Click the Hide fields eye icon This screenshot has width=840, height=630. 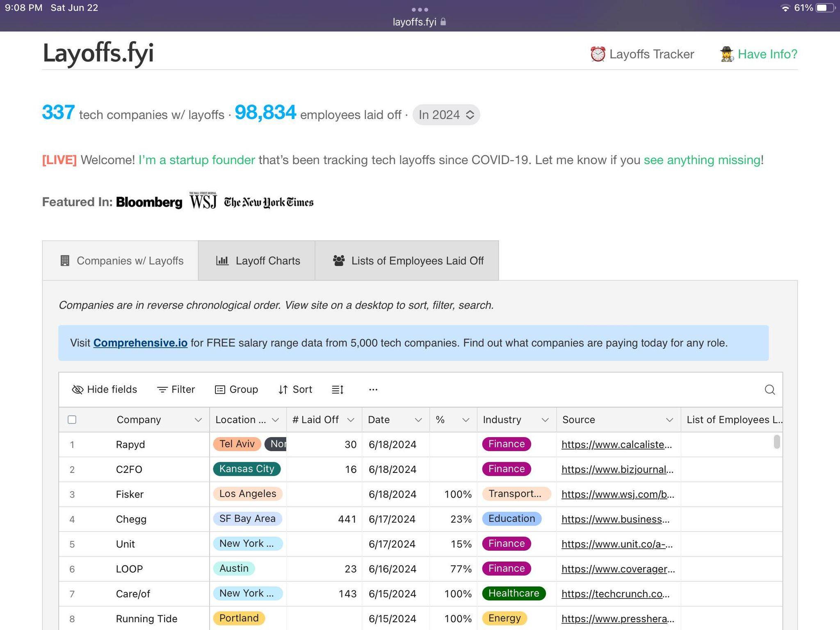tap(78, 390)
